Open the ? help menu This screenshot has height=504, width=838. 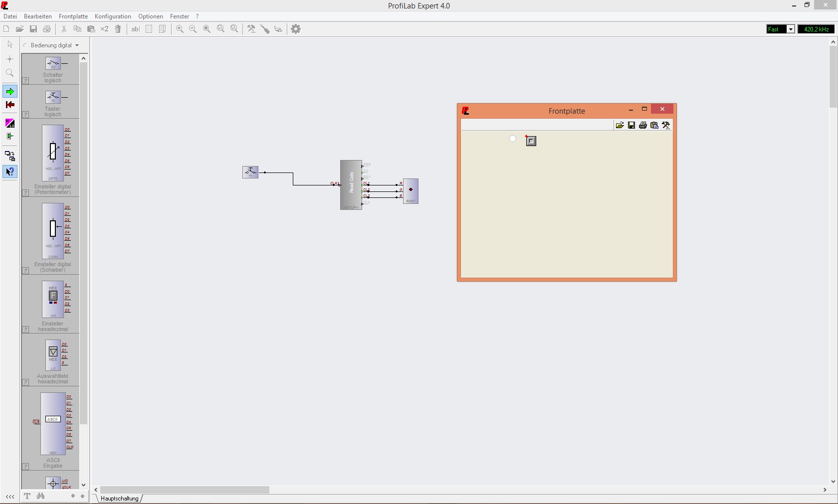pos(198,16)
